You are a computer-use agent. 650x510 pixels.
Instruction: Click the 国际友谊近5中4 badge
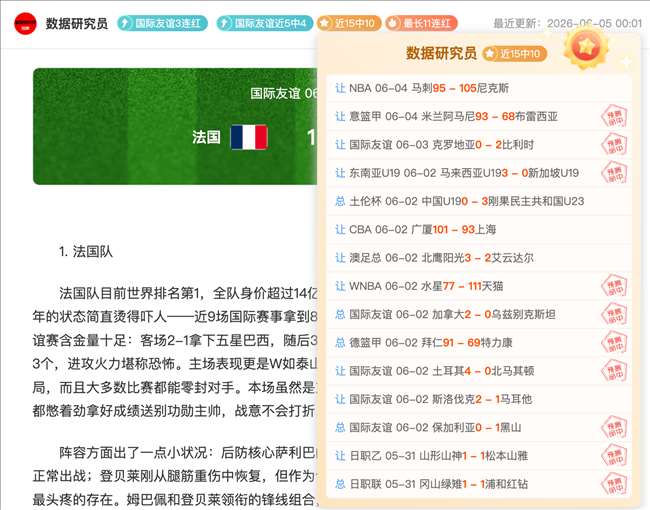[x=264, y=23]
